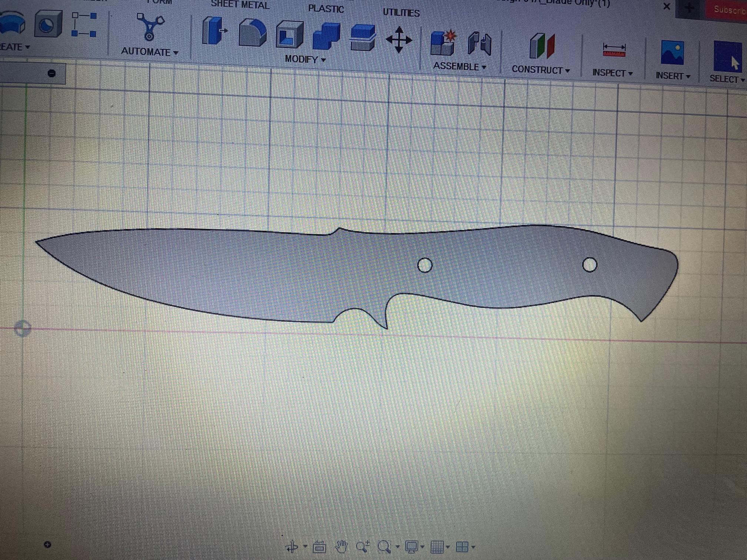Viewport: 747px width, 560px height.
Task: Collapse the browser panel minus button
Action: coord(52,73)
